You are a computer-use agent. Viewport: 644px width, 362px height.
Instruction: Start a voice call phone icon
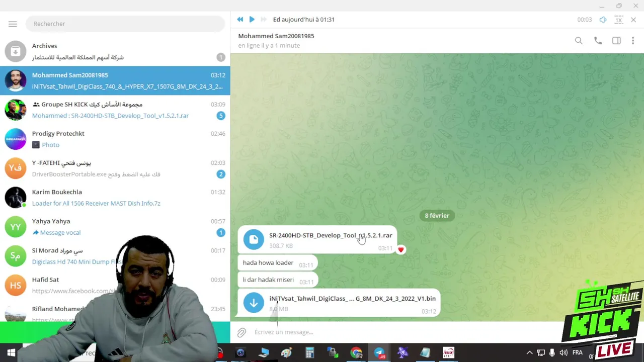pyautogui.click(x=598, y=41)
